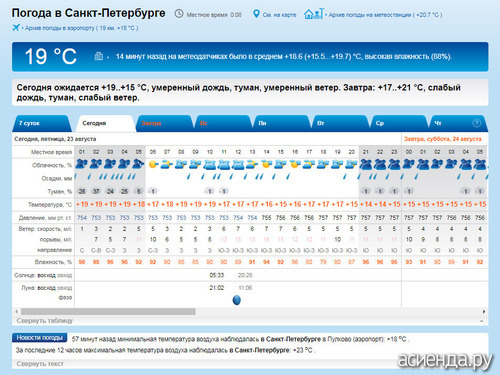The width and height of the screenshot is (500, 375).
Task: Open the Вс forecast tab
Action: pos(223,123)
